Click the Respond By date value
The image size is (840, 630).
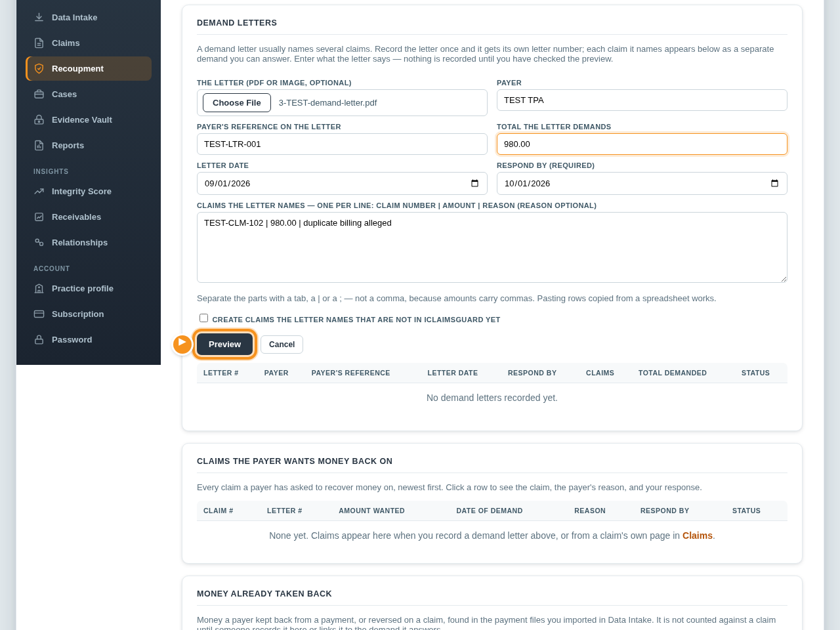pos(527,184)
